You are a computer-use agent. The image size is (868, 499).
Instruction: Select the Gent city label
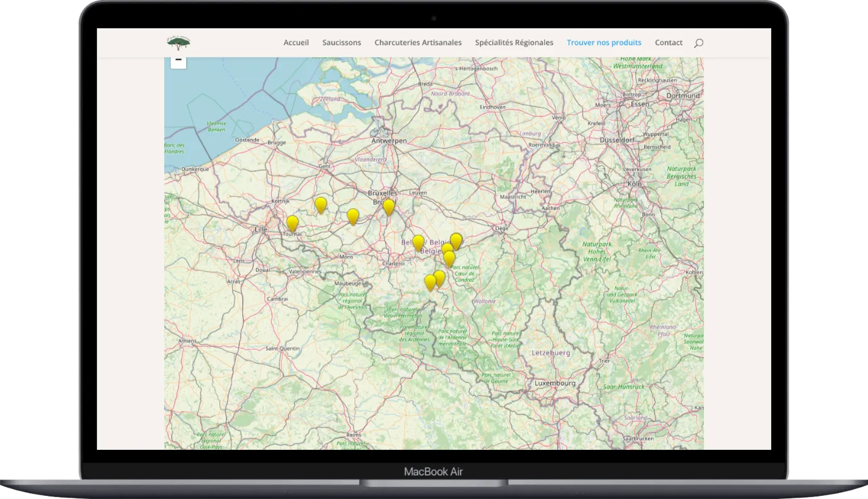[325, 166]
